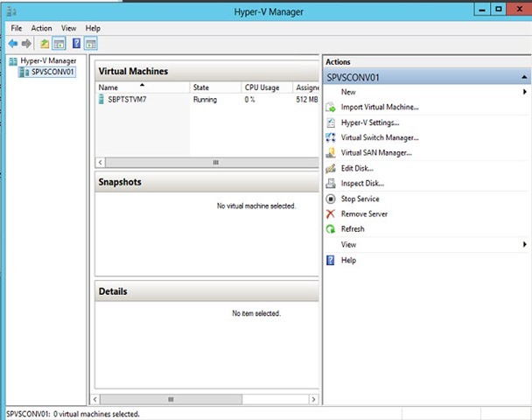532x420 pixels.
Task: Collapse the SPVSCONV01 Actions section
Action: 524,77
